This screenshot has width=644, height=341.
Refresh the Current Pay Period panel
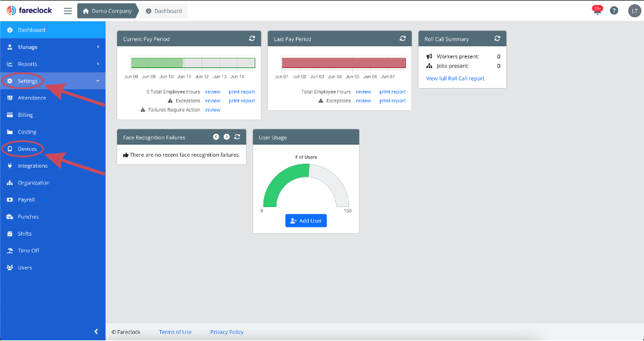click(253, 38)
